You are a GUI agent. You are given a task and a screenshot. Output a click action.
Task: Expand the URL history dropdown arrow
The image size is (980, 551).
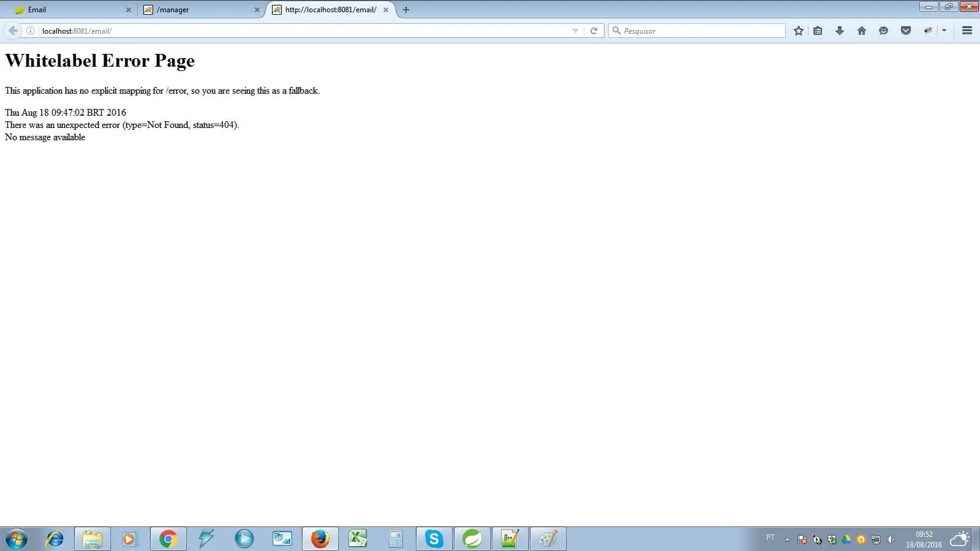click(x=575, y=31)
